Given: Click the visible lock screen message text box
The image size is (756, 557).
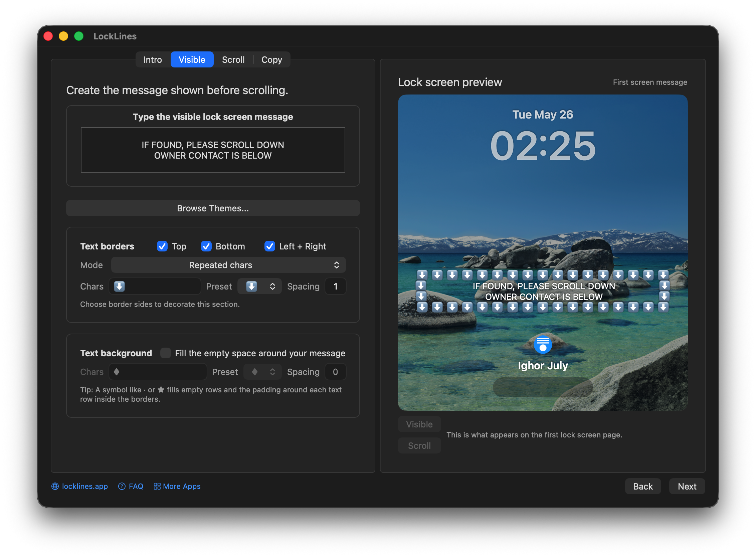Looking at the screenshot, I should click(213, 150).
